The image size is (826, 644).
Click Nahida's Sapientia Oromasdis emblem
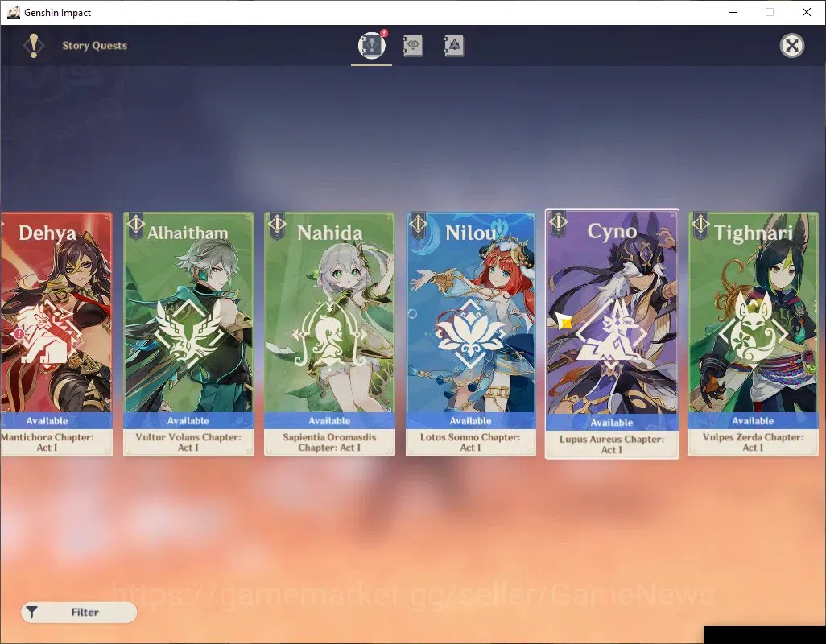pyautogui.click(x=329, y=333)
